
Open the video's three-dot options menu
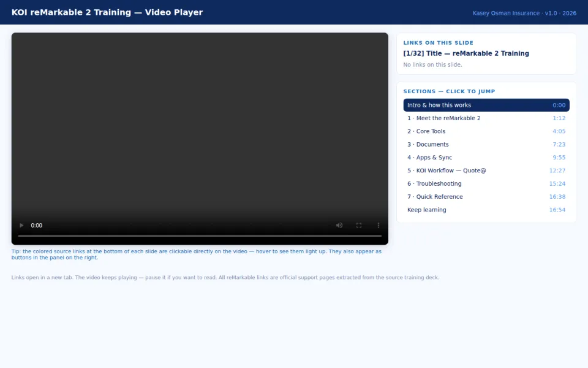pos(379,225)
